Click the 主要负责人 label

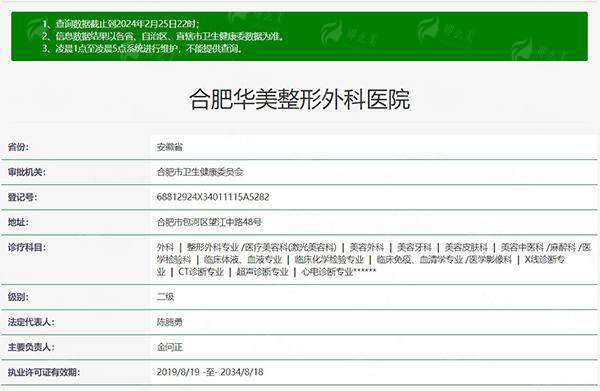click(x=31, y=347)
